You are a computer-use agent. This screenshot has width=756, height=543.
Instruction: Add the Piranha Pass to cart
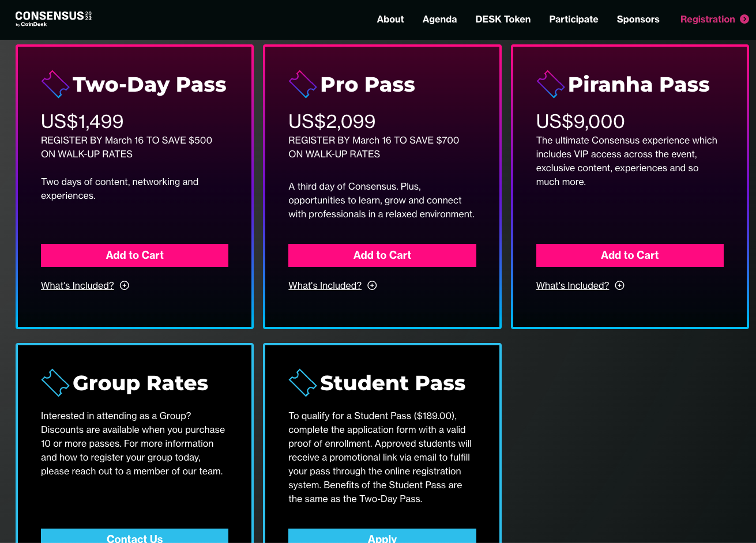630,255
